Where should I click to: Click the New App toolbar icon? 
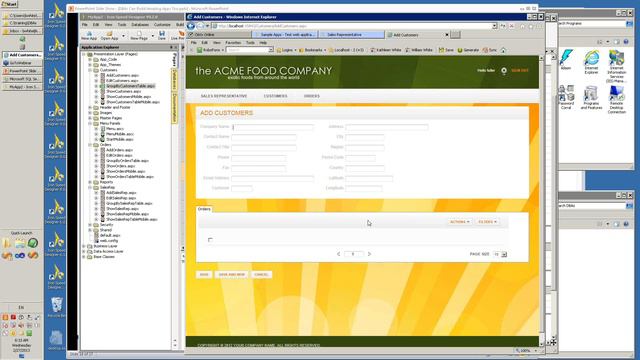(x=89, y=35)
